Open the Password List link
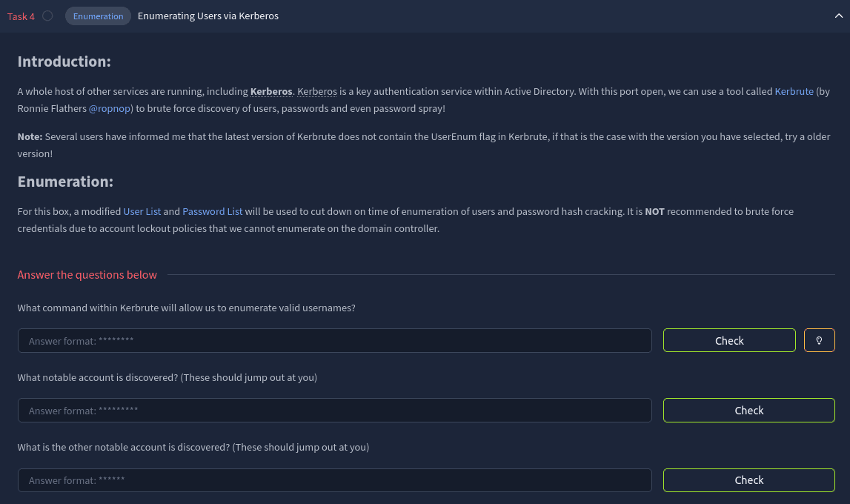This screenshot has height=504, width=850. click(212, 211)
